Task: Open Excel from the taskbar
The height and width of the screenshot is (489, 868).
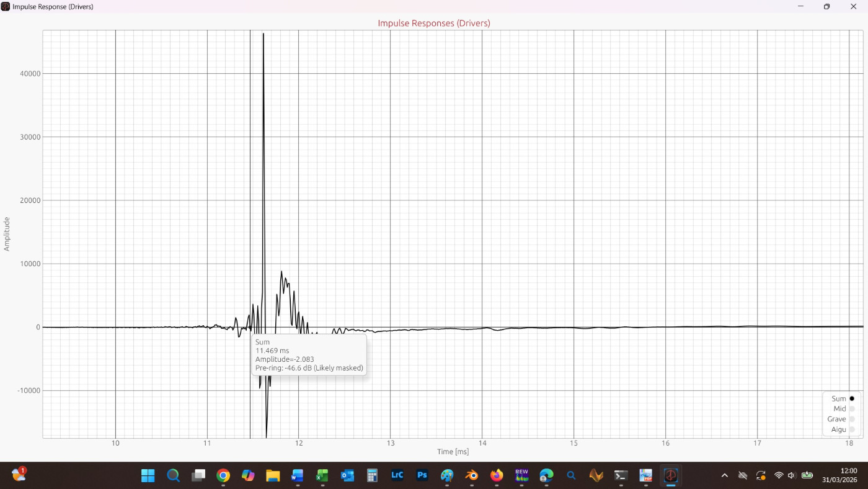Action: [322, 475]
